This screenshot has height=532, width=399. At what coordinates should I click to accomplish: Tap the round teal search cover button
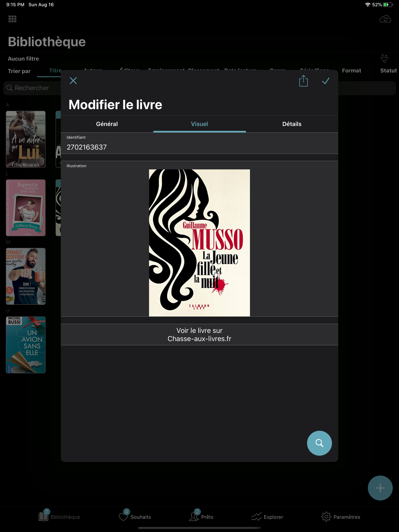[x=319, y=443]
